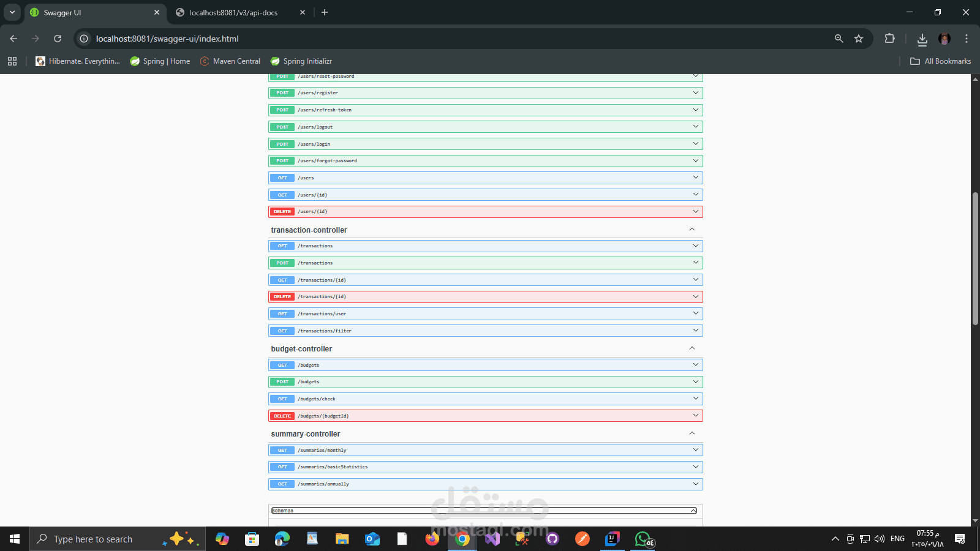The width and height of the screenshot is (980, 551).
Task: Open a new browser tab
Action: click(325, 12)
